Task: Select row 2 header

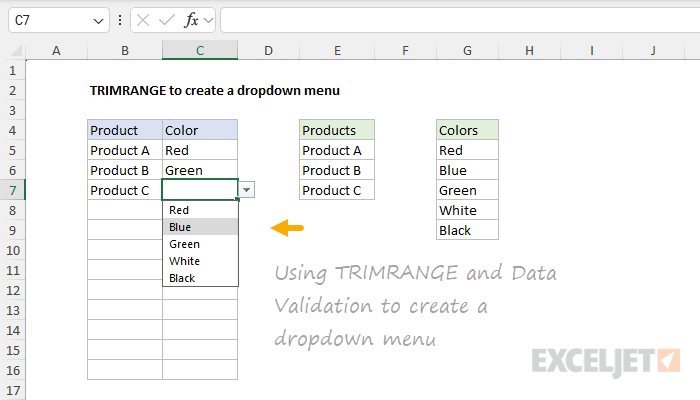Action: pyautogui.click(x=12, y=91)
